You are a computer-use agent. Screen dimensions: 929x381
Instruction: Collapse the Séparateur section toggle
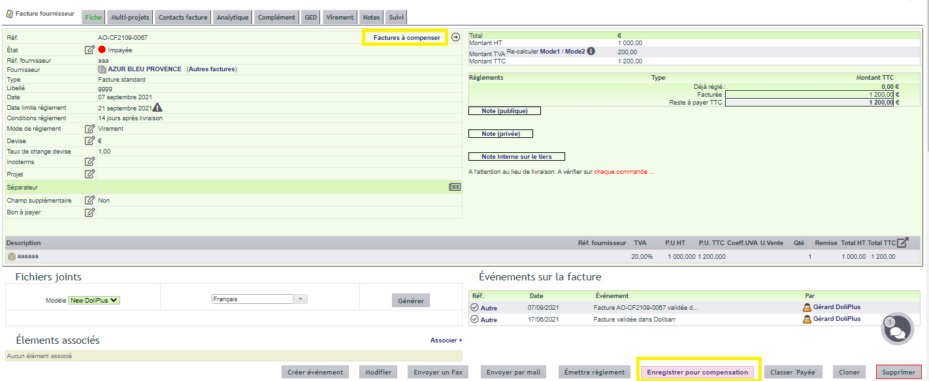(454, 187)
